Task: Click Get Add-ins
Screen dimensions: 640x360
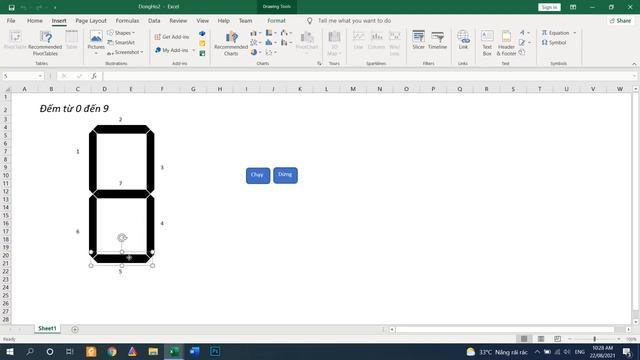Action: [172, 37]
